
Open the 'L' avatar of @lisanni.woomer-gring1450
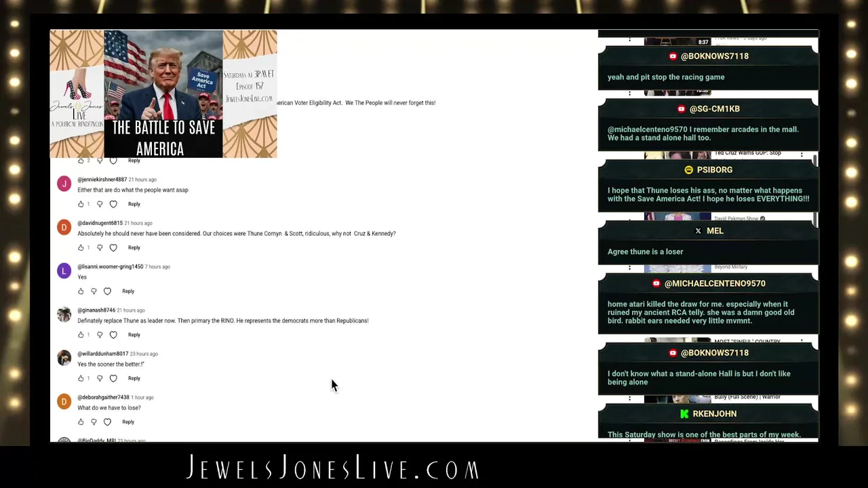tap(64, 270)
